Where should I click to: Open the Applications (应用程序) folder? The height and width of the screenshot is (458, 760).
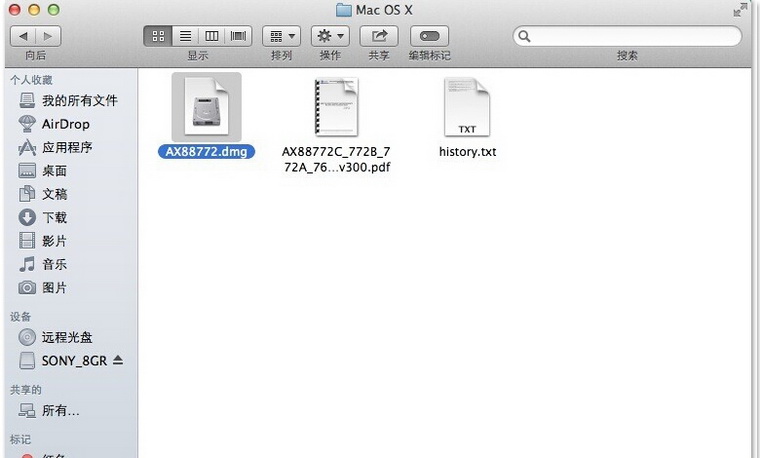click(x=66, y=148)
